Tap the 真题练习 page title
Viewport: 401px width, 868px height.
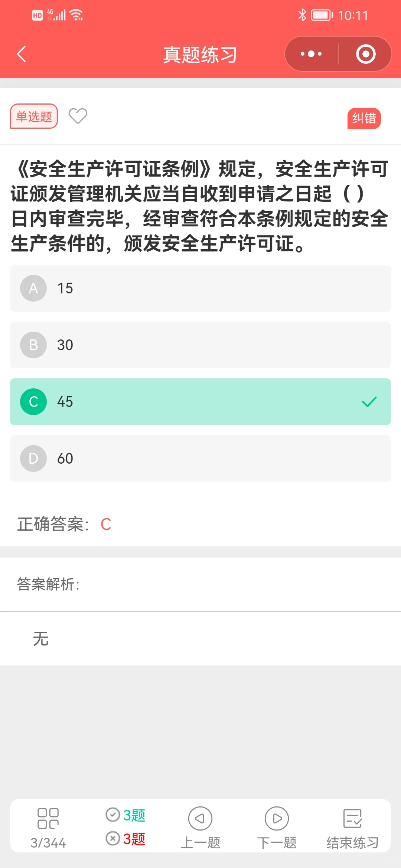coord(200,55)
